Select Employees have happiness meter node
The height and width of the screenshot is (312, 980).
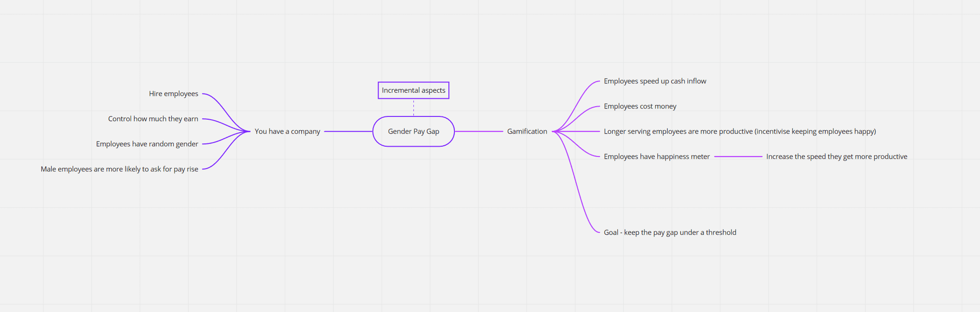click(x=656, y=156)
